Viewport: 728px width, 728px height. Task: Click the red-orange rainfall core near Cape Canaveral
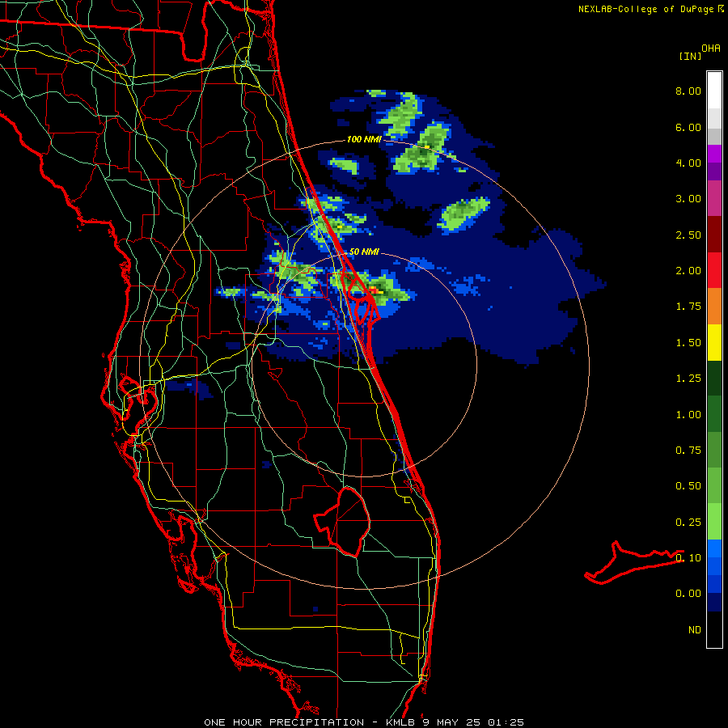375,290
